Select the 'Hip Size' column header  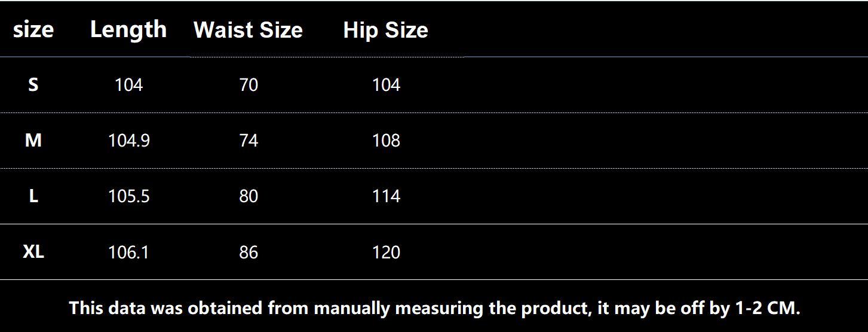[385, 30]
